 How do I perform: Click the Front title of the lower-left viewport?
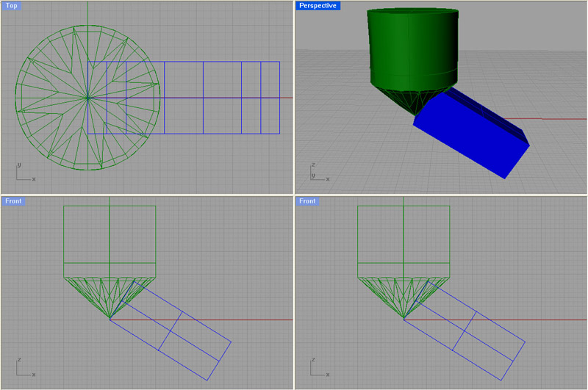[13, 201]
